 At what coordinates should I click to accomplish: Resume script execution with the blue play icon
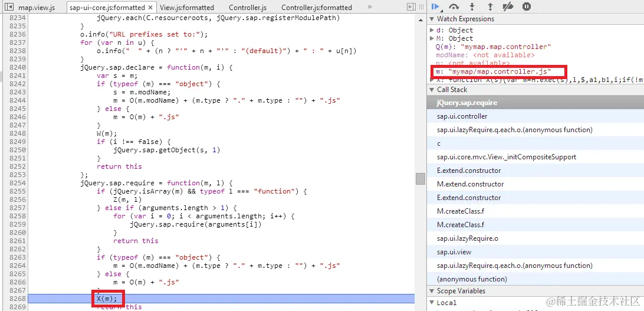click(x=436, y=6)
